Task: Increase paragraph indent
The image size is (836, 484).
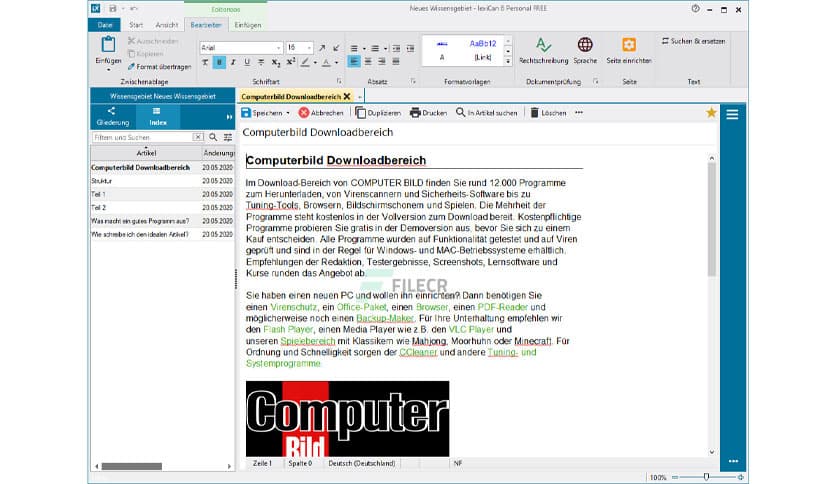Action: pyautogui.click(x=410, y=49)
